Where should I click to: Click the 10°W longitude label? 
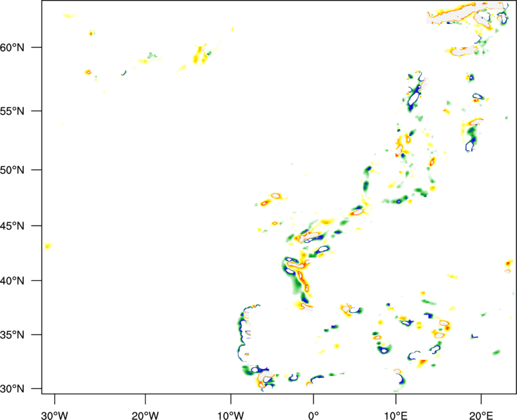231,415
